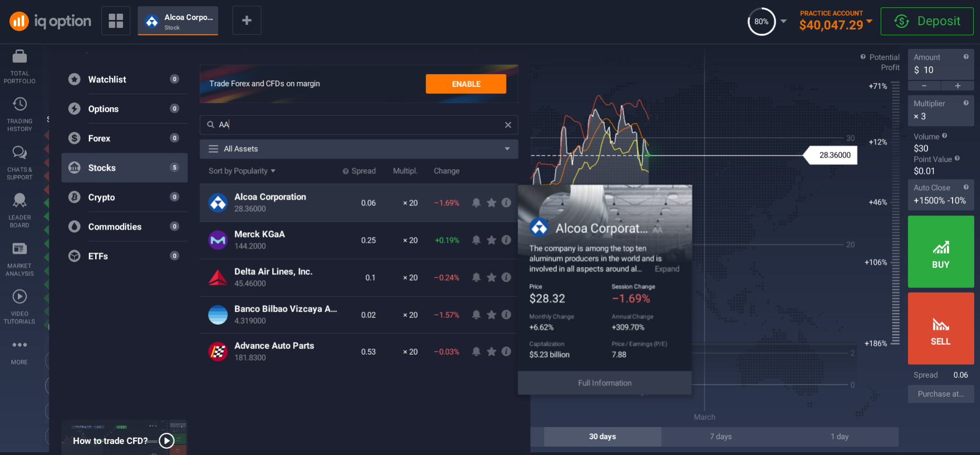Click the Deposit button
Screen dimensions: 980x455
point(927,21)
